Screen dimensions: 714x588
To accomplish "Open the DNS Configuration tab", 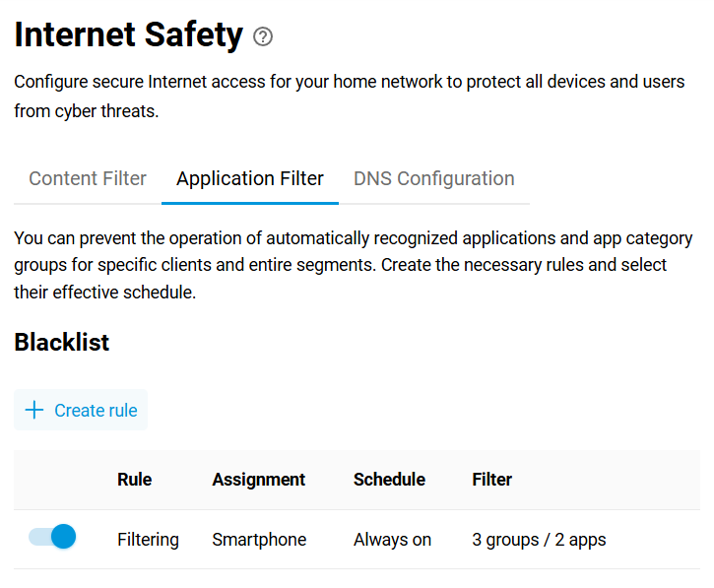I will tap(433, 179).
